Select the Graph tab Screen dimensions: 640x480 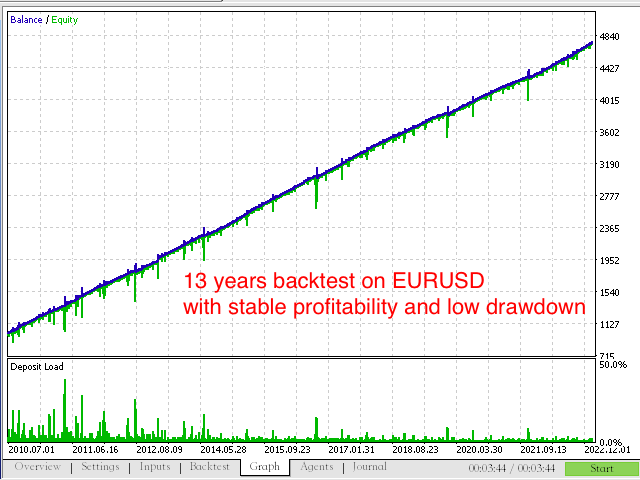[264, 467]
